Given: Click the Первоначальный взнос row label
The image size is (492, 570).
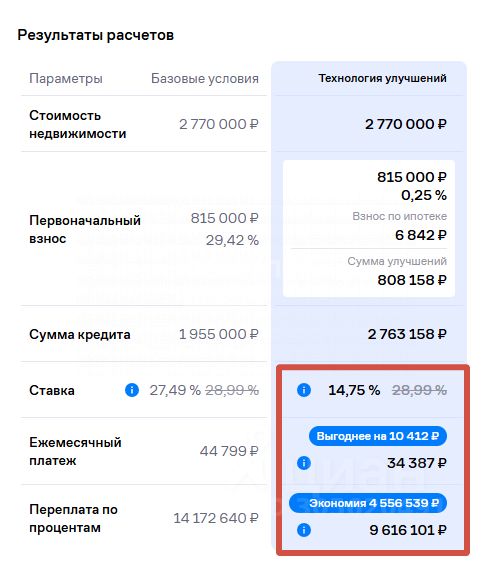Looking at the screenshot, I should pos(85,229).
